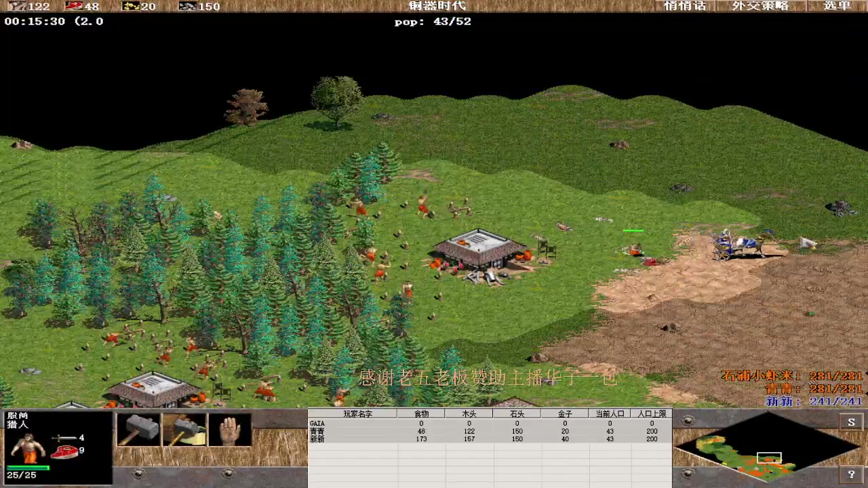Click the leafy green oak on the hill
Image resolution: width=868 pixels, height=488 pixels.
(x=336, y=102)
